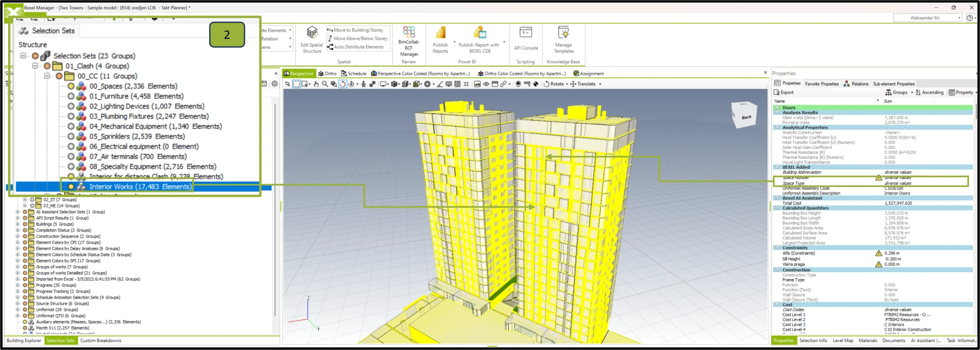This screenshot has width=980, height=350.
Task: Open the Materials bottom tab
Action: pos(868,340)
